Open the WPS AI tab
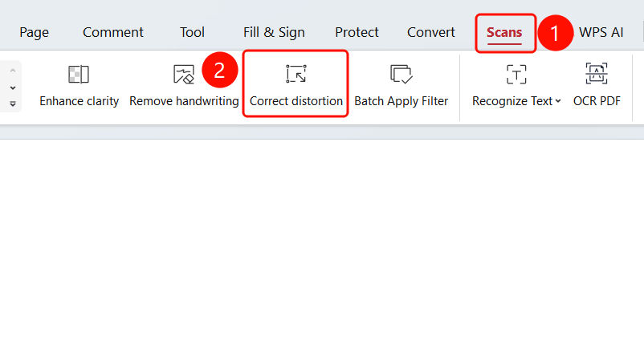644x362 pixels. click(x=601, y=32)
